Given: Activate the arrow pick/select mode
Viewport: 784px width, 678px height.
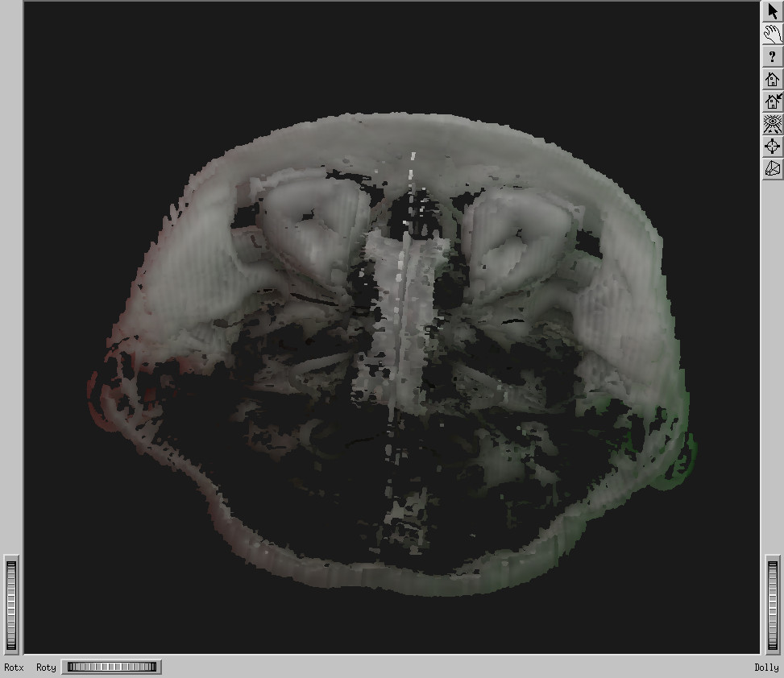Looking at the screenshot, I should [x=772, y=11].
